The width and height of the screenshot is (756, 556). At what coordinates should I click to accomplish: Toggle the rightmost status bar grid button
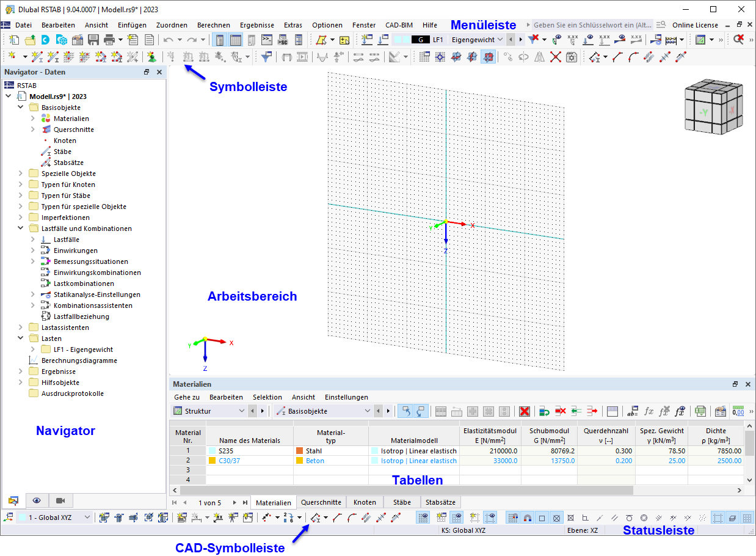[x=747, y=518]
